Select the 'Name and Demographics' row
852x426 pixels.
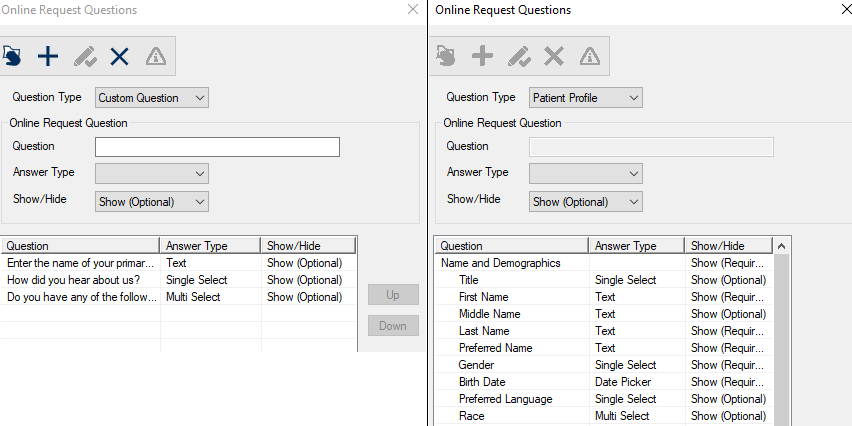pyautogui.click(x=604, y=263)
